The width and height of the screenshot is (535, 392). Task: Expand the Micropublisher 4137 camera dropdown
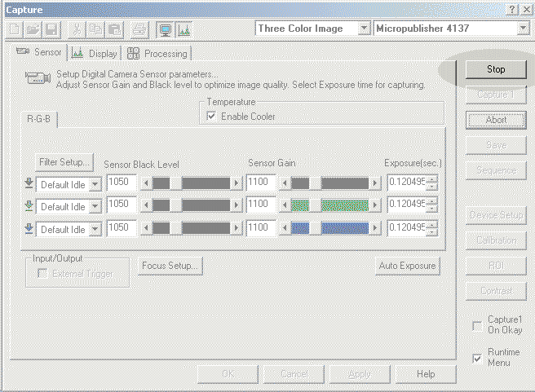click(x=522, y=29)
